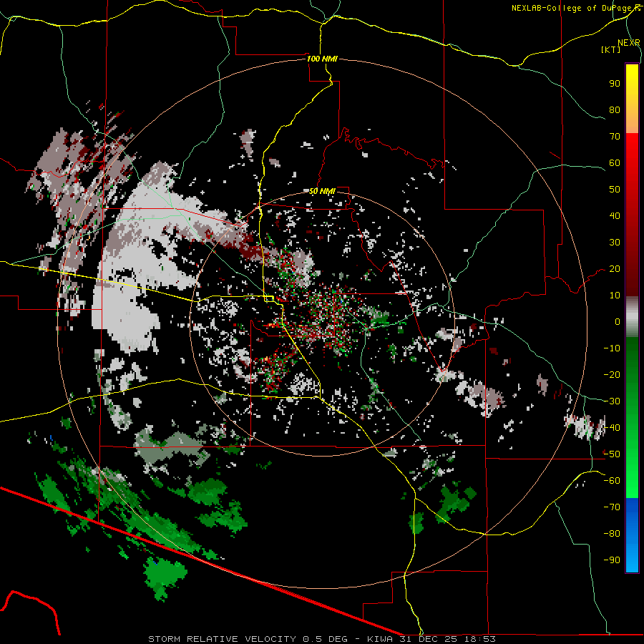Pick the gray zero-velocity segment of the scale
Viewport: 644px width, 644px height.
pos(632,316)
